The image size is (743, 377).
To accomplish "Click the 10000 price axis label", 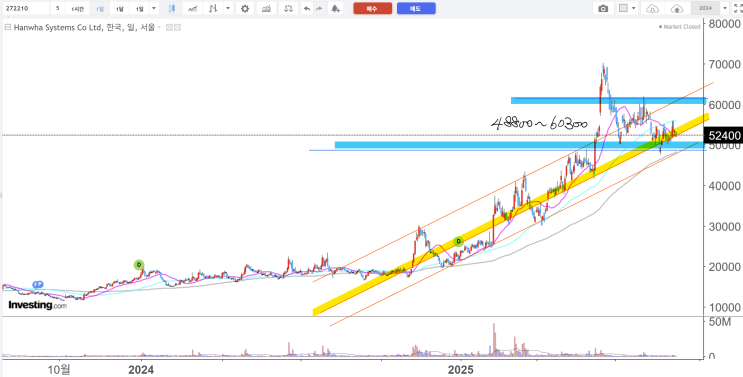I will [x=725, y=307].
